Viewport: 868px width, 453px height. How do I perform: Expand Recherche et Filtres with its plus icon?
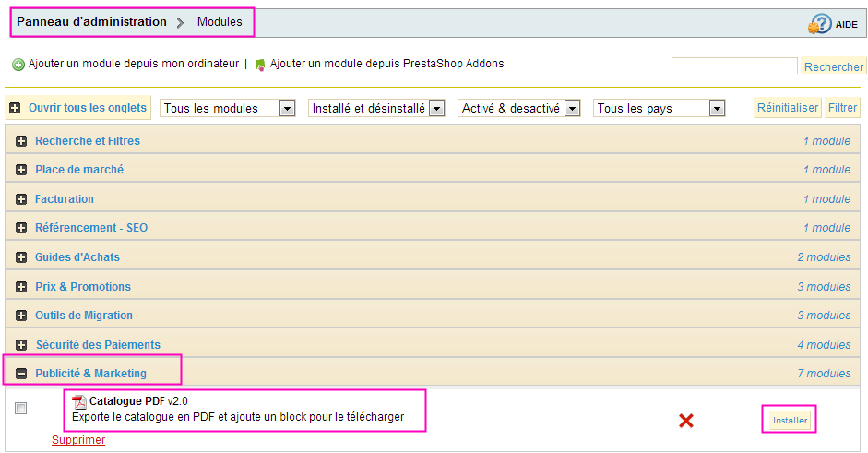coord(21,141)
